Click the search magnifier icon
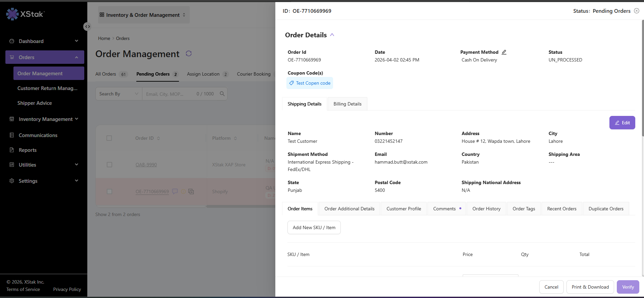The width and height of the screenshot is (644, 298). pos(222,94)
